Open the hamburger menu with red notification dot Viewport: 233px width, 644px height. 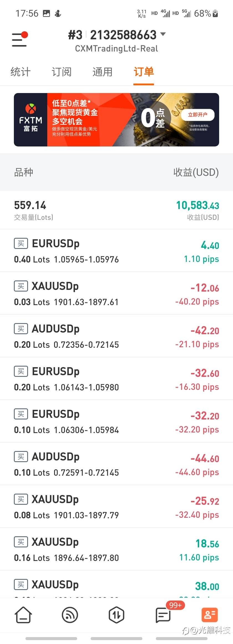click(19, 39)
